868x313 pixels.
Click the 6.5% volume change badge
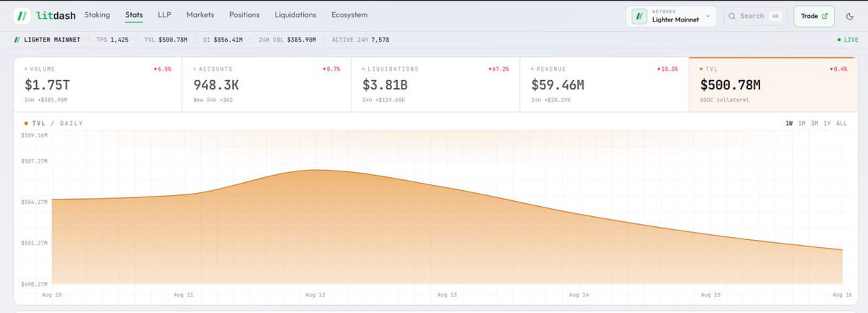(x=163, y=69)
